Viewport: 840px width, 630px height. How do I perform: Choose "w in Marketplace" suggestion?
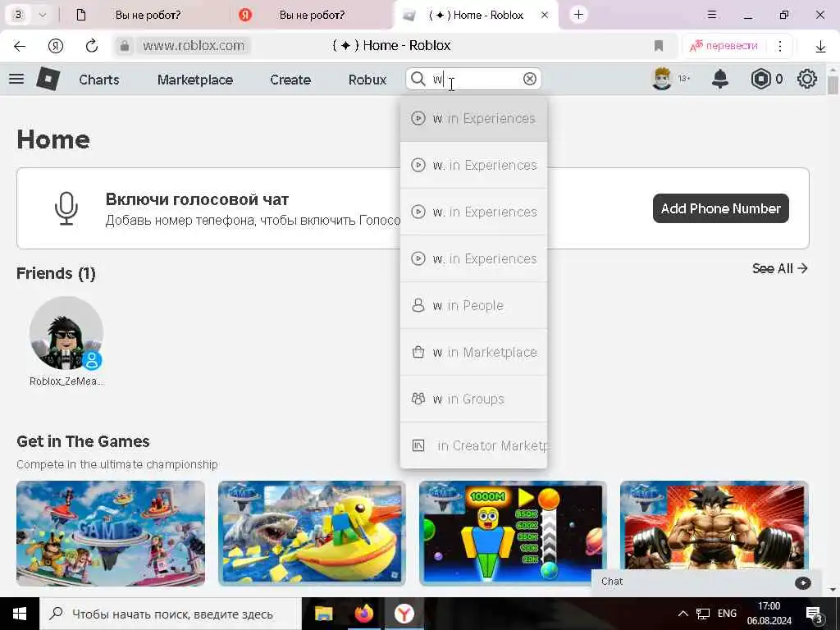(x=473, y=352)
